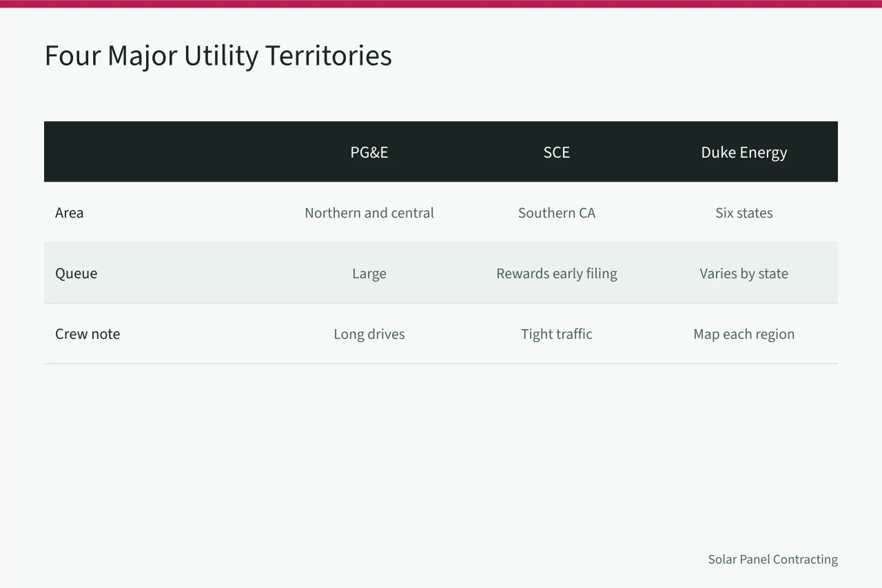
Task: Select the Duke Energy column header
Action: coord(744,153)
